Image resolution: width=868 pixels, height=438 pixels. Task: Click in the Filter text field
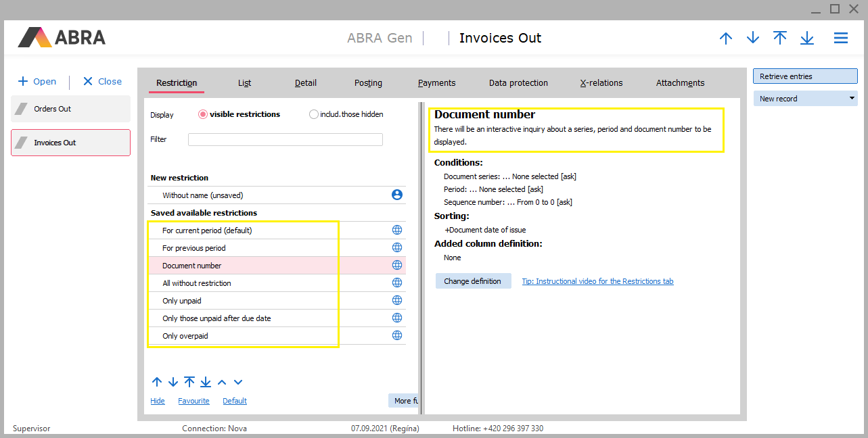tap(285, 140)
